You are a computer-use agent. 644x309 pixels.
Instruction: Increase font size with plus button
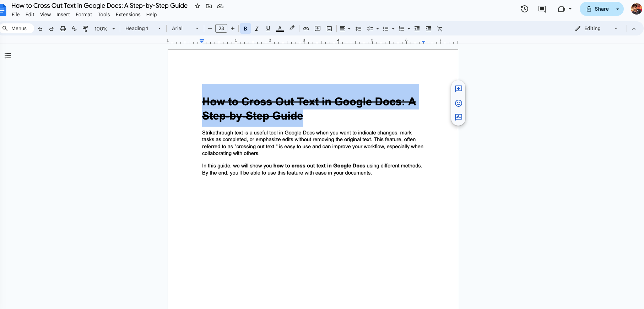[233, 29]
